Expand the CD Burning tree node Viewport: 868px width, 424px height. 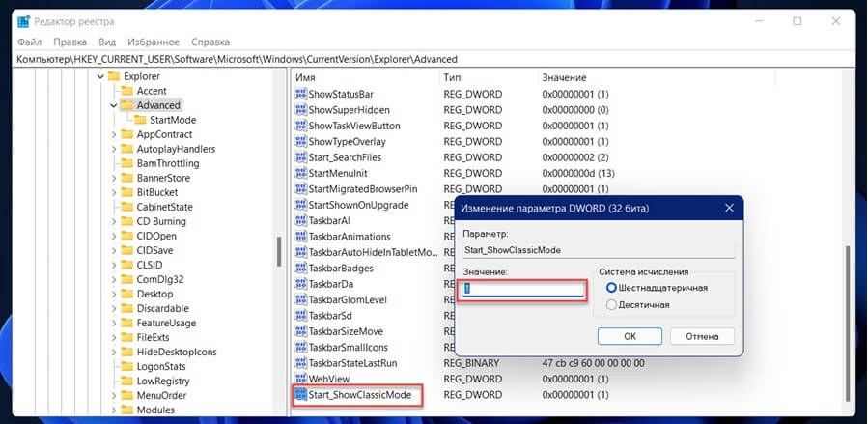pyautogui.click(x=114, y=221)
